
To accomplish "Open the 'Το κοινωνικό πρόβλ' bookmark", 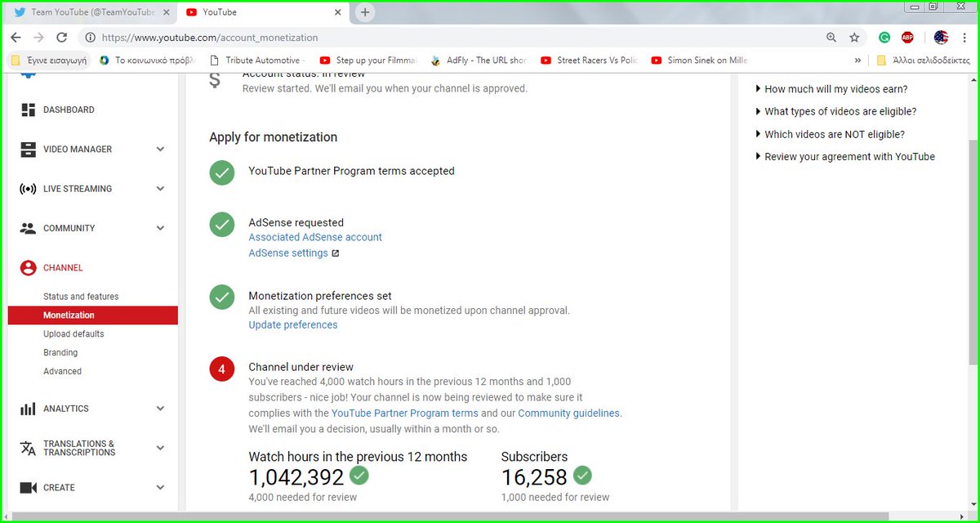I will (x=147, y=60).
